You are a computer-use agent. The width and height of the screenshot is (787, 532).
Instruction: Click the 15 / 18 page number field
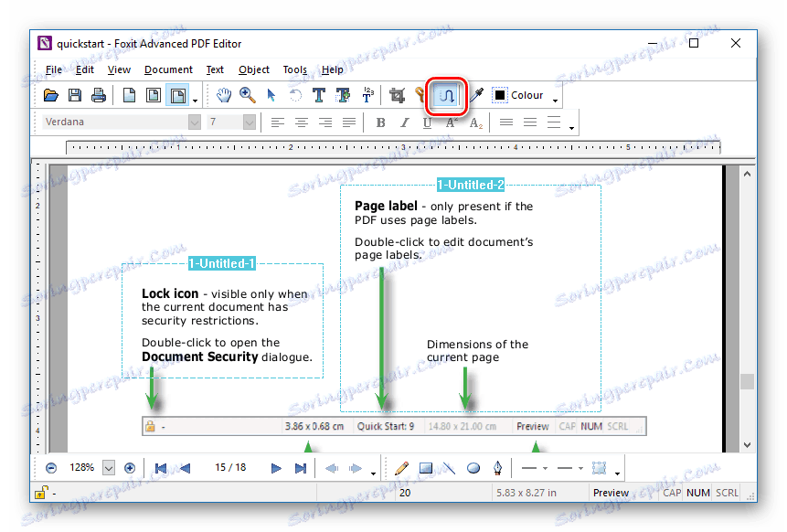(230, 468)
